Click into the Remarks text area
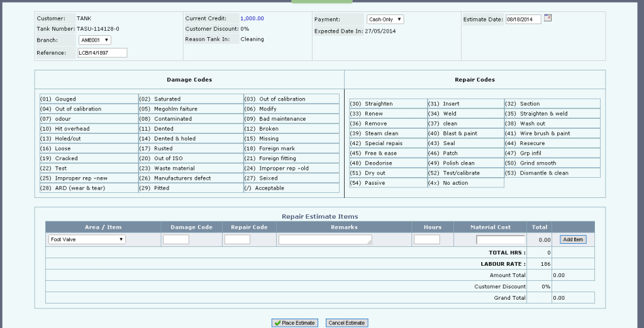The width and height of the screenshot is (644, 328). pos(325,240)
